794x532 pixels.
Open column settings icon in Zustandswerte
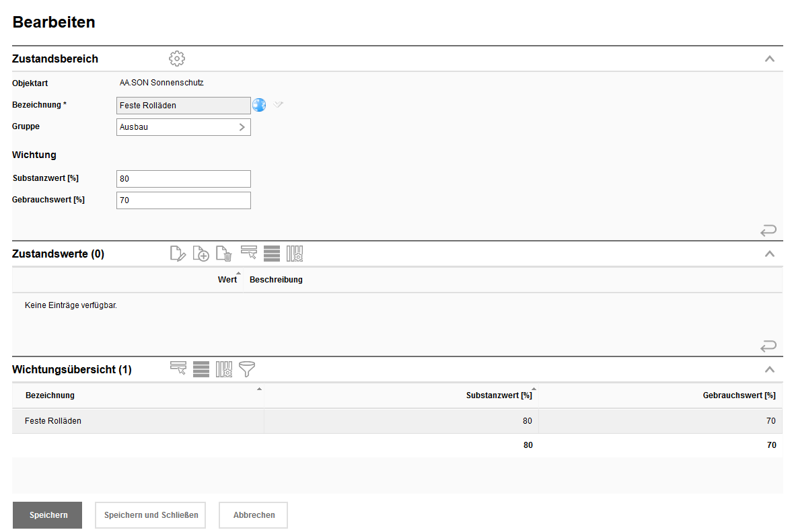point(295,254)
